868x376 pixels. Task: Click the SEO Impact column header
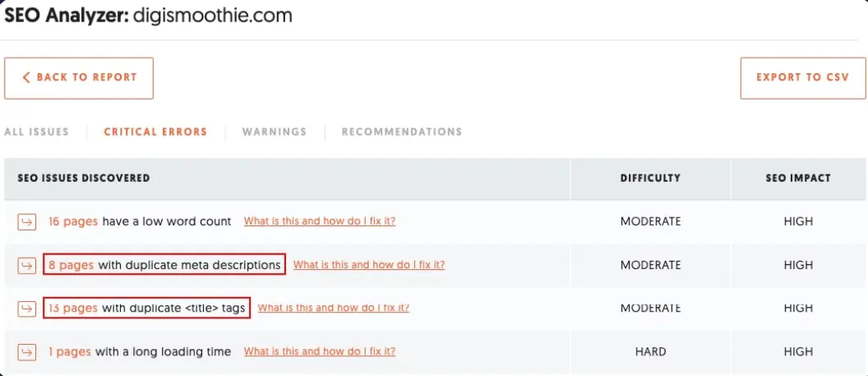pos(798,179)
